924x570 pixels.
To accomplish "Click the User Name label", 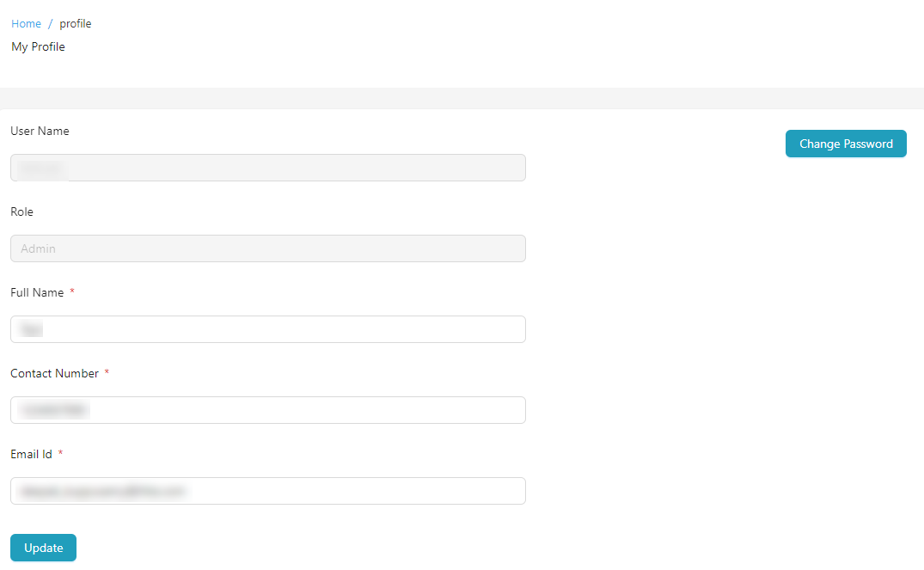I will 40,132.
